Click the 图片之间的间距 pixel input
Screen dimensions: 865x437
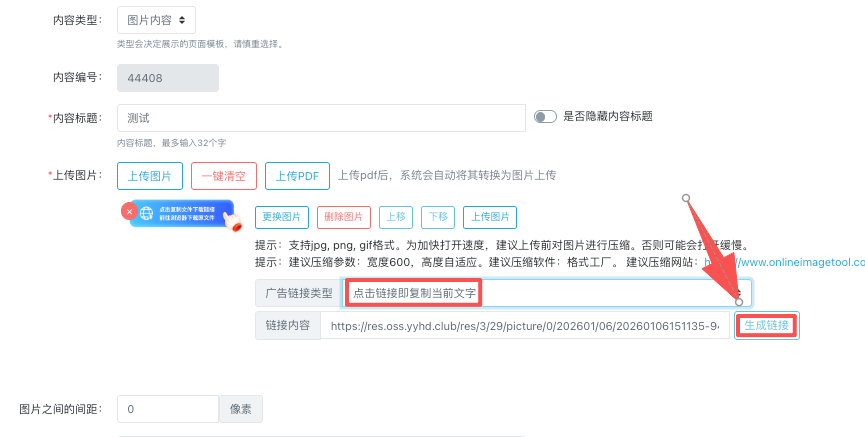coord(167,409)
